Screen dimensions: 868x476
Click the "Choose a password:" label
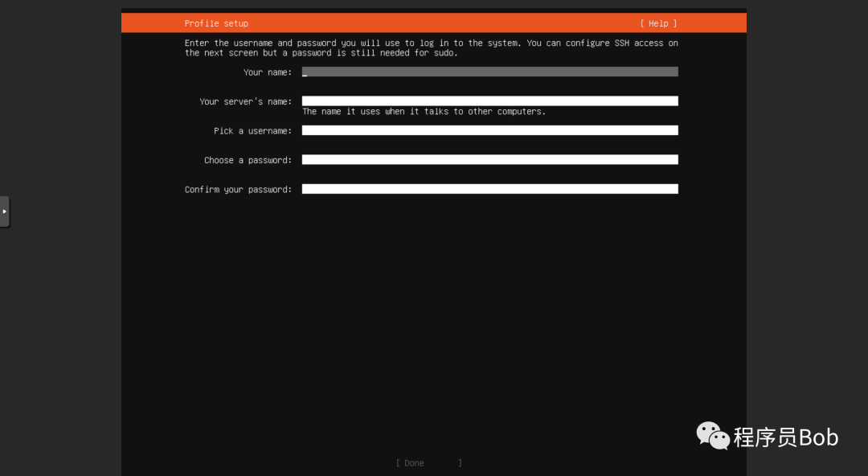pos(248,160)
